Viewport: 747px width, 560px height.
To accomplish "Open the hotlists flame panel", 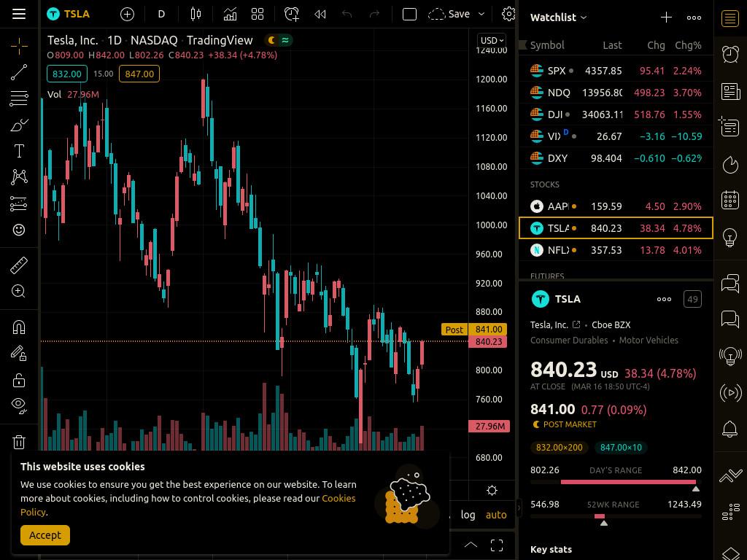I will pyautogui.click(x=730, y=165).
